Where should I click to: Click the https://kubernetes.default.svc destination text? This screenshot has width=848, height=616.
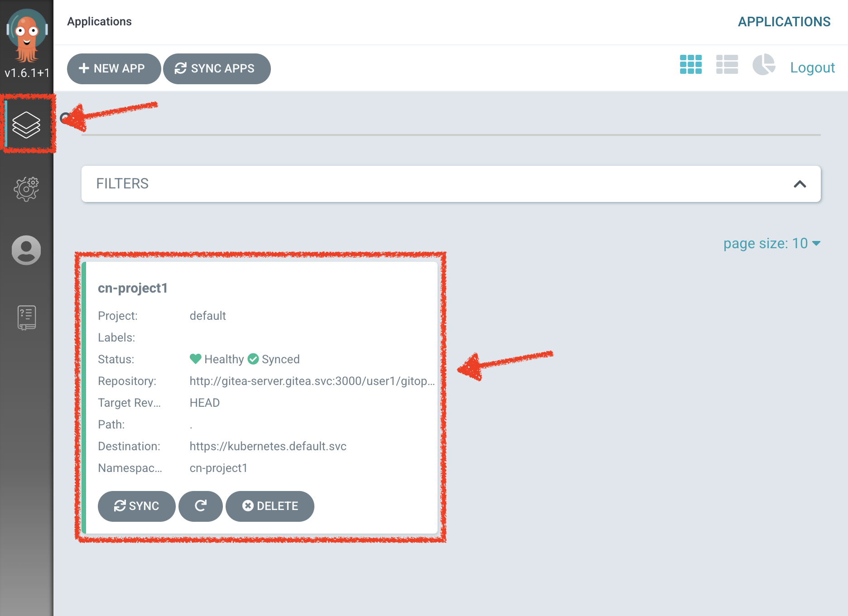click(x=268, y=446)
